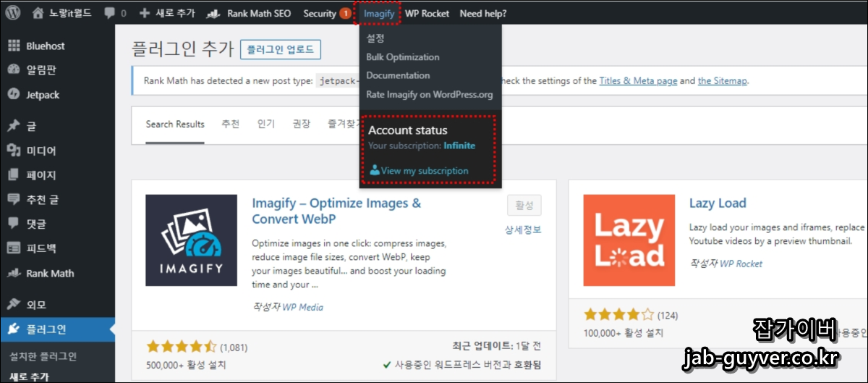This screenshot has height=383, width=868.
Task: Open 상세정보 for the Imagify plugin
Action: [x=524, y=230]
